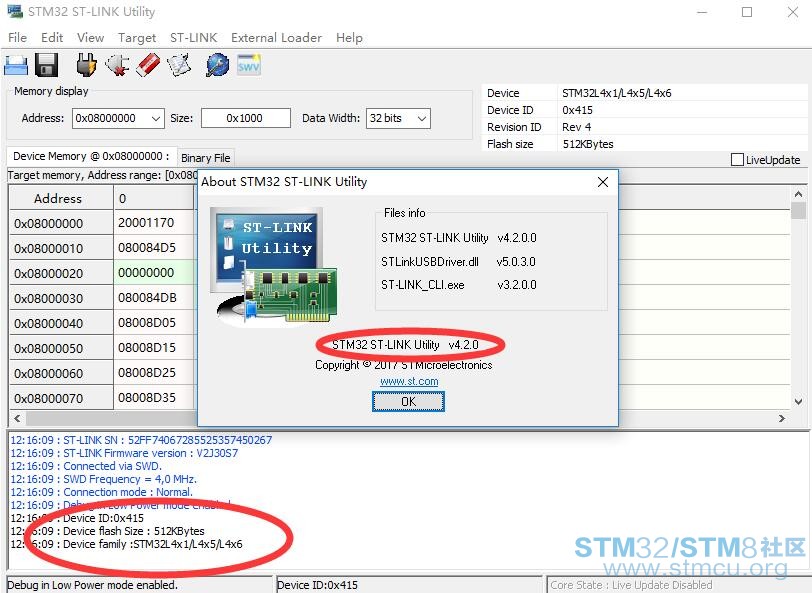Click the Full chip erase eraser icon

click(149, 65)
